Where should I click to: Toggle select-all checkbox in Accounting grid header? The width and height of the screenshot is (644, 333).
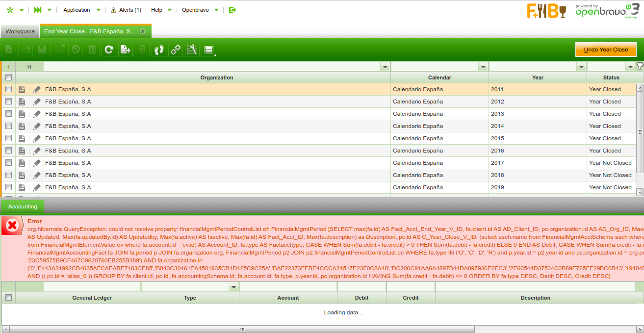coord(8,298)
